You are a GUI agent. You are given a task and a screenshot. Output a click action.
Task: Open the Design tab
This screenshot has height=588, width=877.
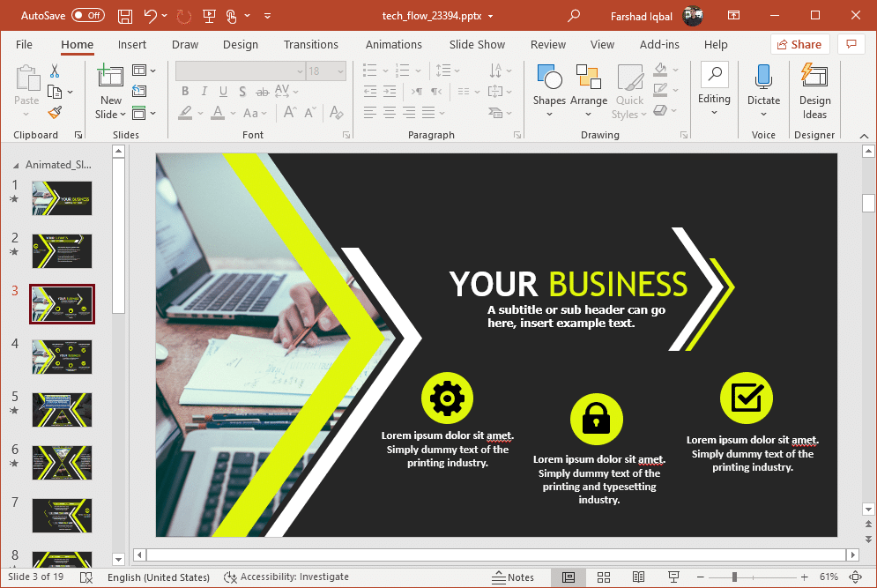[241, 45]
